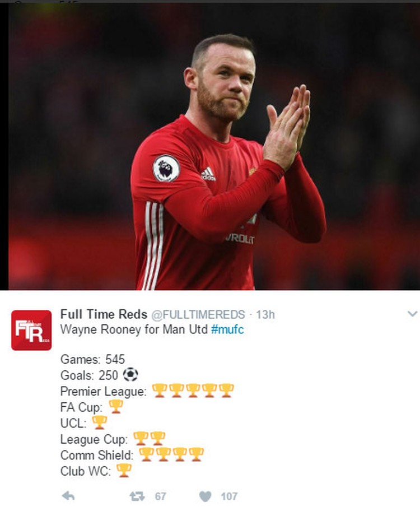Click the Full Time Reds display name
This screenshot has height=516, width=420.
coord(104,314)
